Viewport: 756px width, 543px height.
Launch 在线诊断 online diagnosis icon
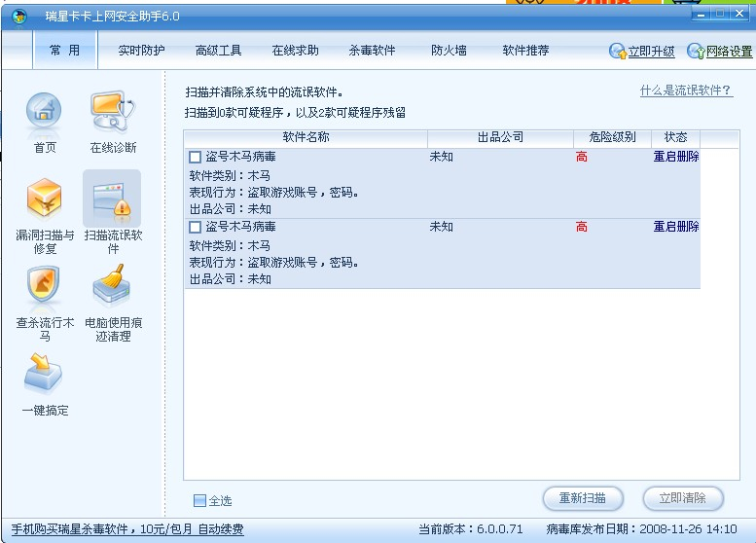click(x=113, y=112)
